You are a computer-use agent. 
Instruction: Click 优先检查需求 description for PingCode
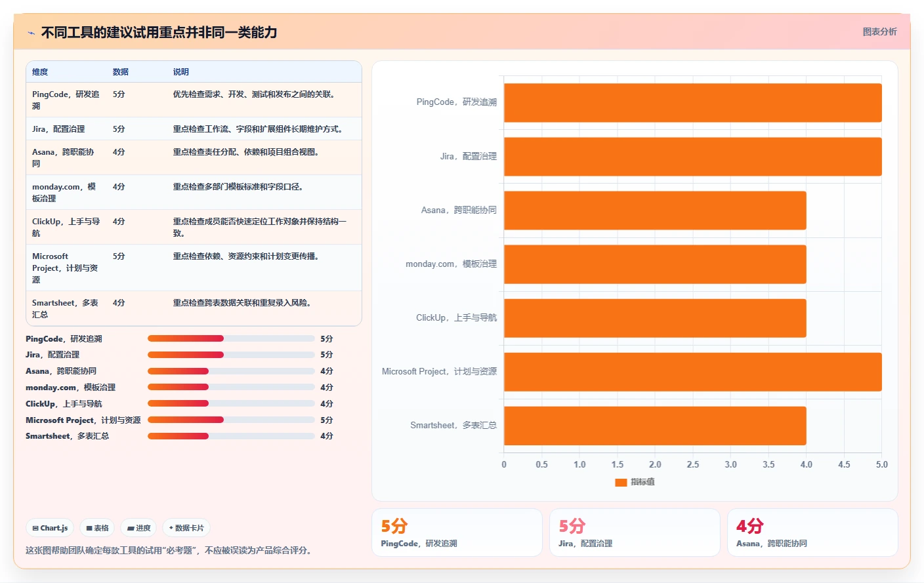click(x=256, y=94)
